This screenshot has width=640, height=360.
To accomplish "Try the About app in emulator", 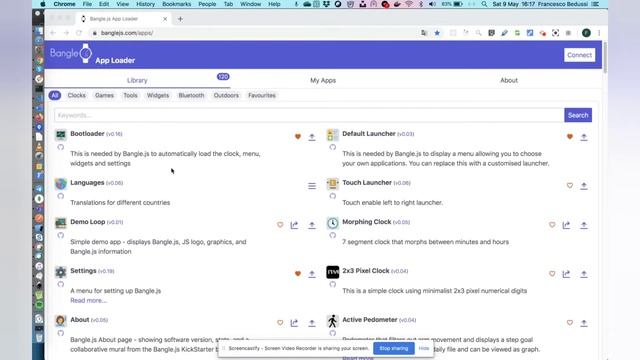I will click(294, 323).
